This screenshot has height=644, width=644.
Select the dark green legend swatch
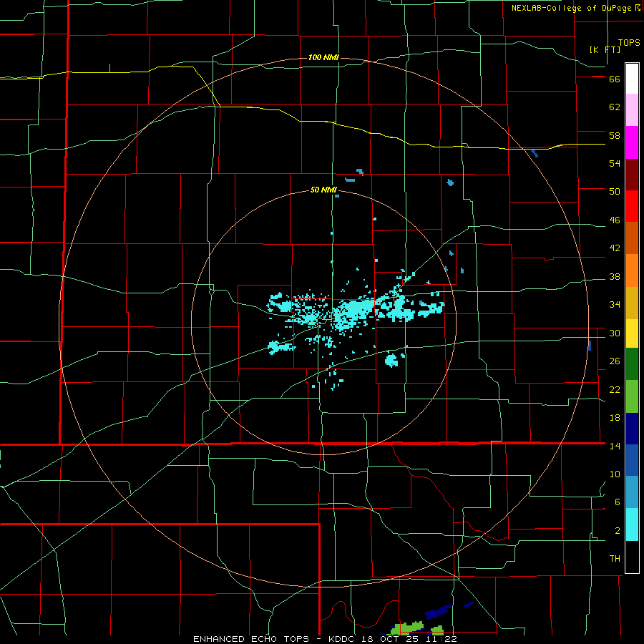coord(632,364)
